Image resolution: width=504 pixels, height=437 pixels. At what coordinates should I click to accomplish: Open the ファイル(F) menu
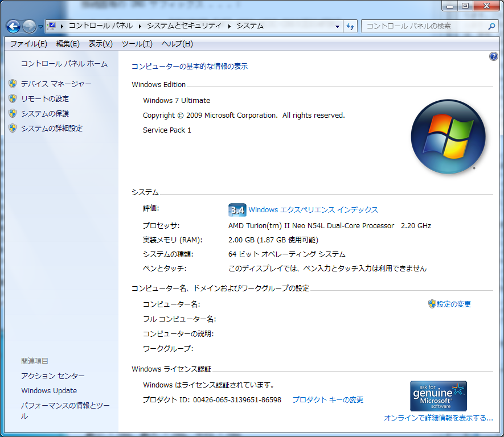click(28, 44)
